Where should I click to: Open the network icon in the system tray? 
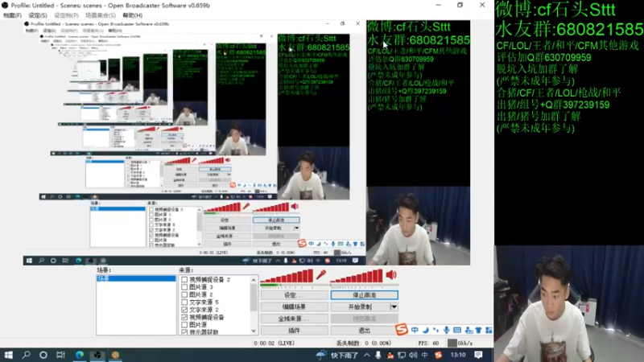pyautogui.click(x=401, y=355)
